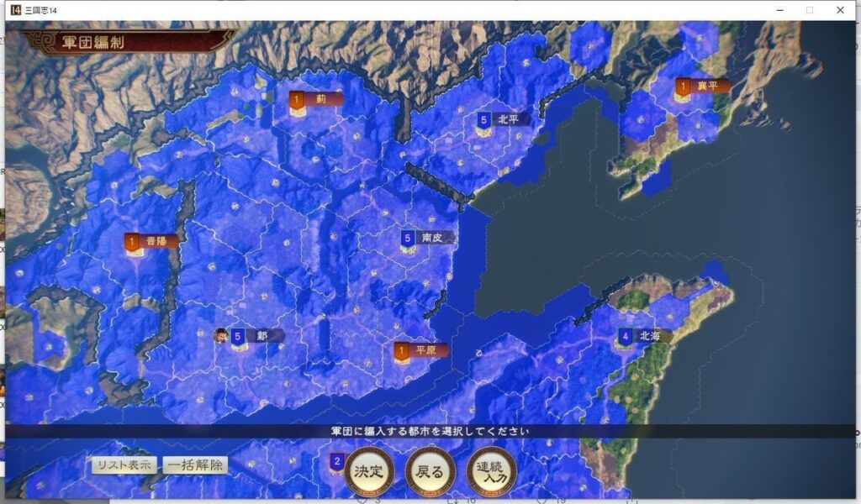Select the 北平 city marker
This screenshot has width=861, height=504.
[x=503, y=119]
